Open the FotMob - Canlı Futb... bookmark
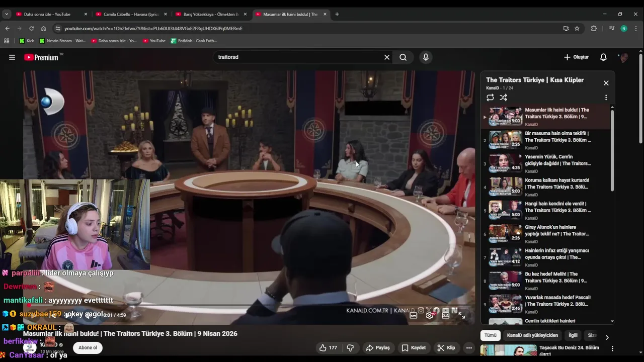The image size is (644, 362). point(194,41)
